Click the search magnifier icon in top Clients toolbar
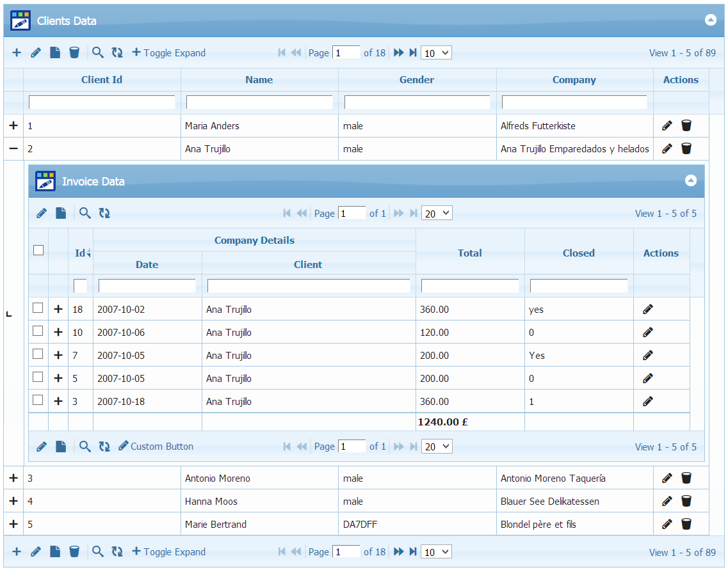Image resolution: width=728 pixels, height=570 pixels. click(x=97, y=52)
